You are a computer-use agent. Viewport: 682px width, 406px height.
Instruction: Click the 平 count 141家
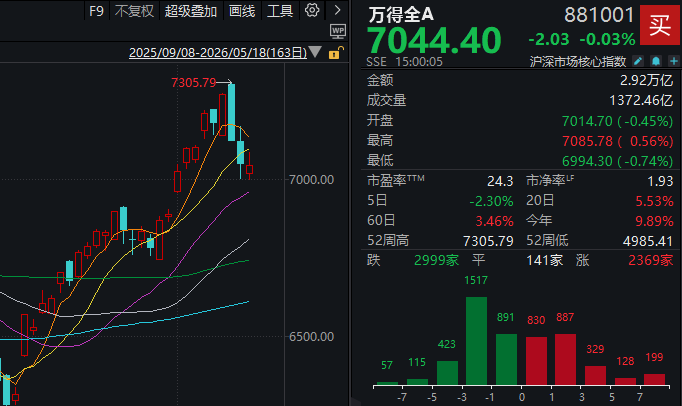pos(545,260)
